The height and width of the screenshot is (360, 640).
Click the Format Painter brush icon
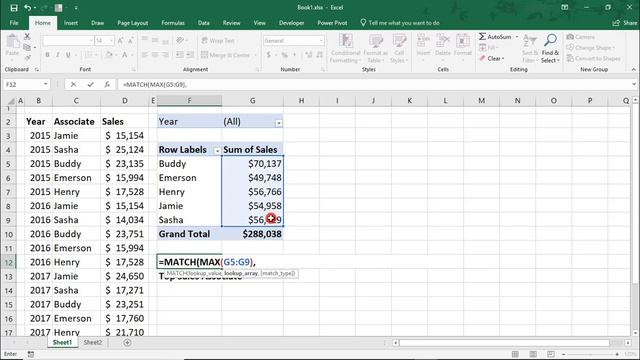tap(27, 58)
